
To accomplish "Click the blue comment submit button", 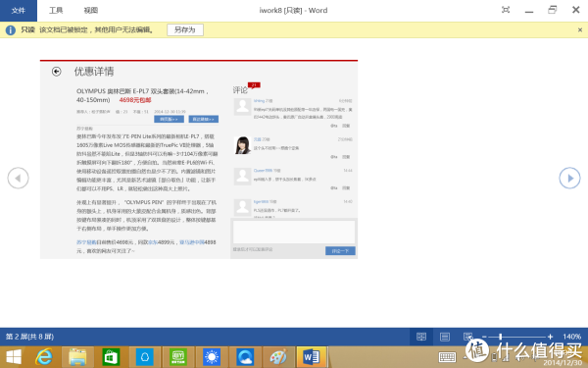I will [340, 251].
